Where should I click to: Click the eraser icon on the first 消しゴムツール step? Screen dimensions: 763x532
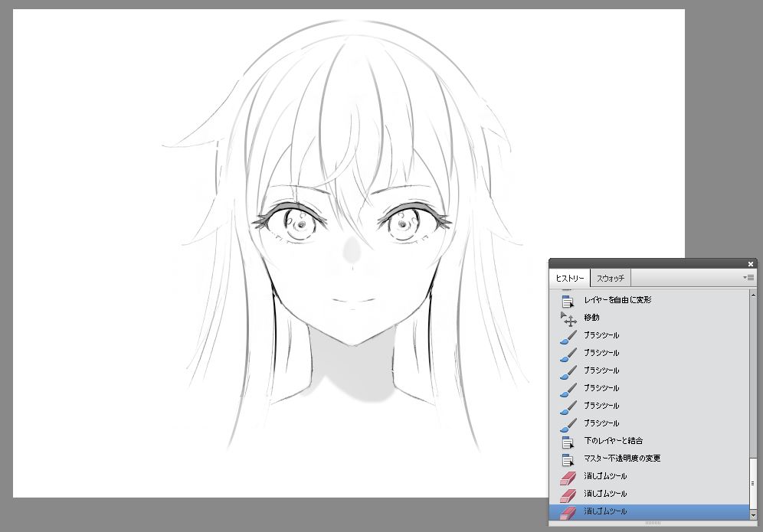click(x=568, y=475)
